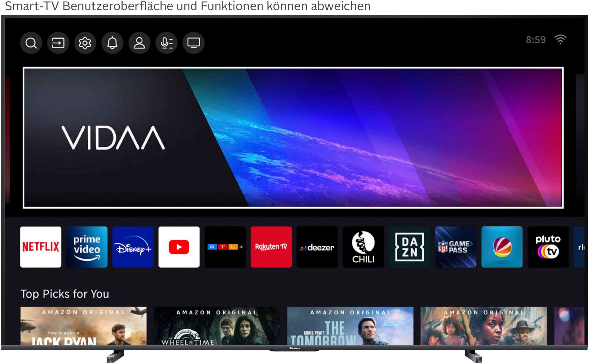The width and height of the screenshot is (589, 364).
Task: Launch the DAZN app
Action: [410, 247]
